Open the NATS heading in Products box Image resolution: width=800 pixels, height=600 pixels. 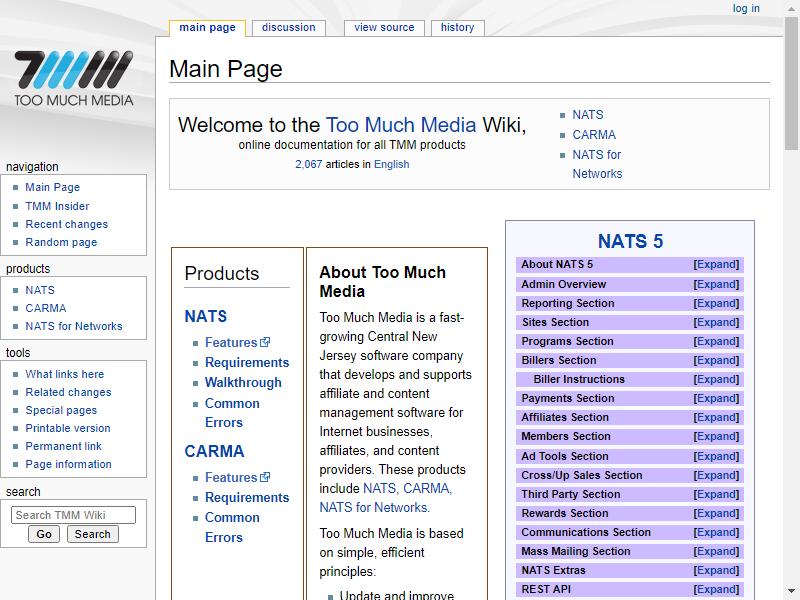(206, 316)
